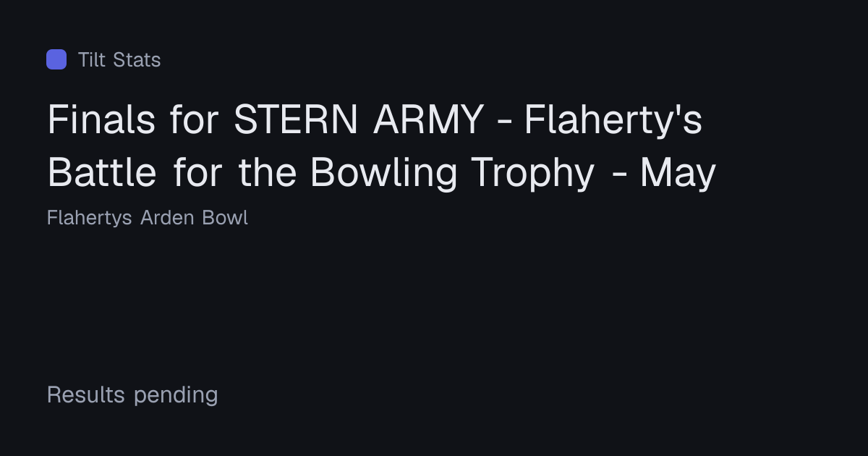Select "Flaherty's" in the headline
Viewport: 868px width, 456px height.
tap(613, 119)
